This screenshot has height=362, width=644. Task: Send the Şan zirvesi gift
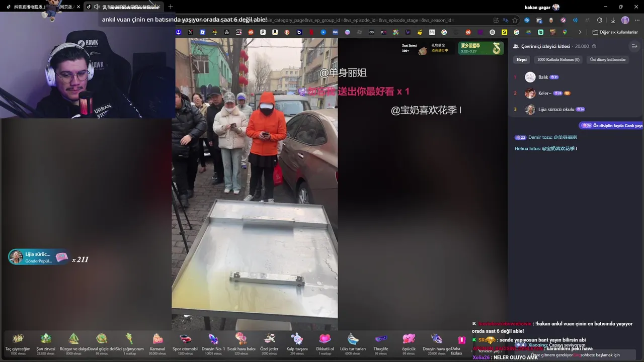pos(46,344)
